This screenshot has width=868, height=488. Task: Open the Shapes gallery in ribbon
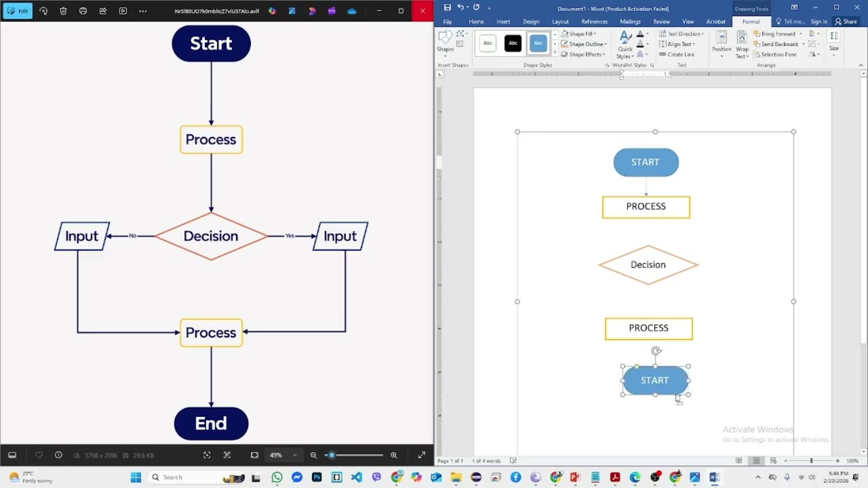point(446,43)
